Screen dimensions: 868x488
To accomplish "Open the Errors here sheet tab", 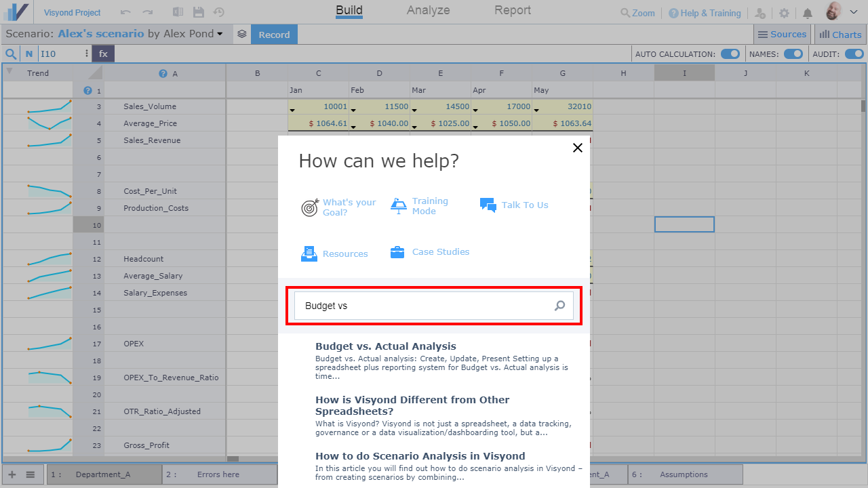I will tap(220, 474).
